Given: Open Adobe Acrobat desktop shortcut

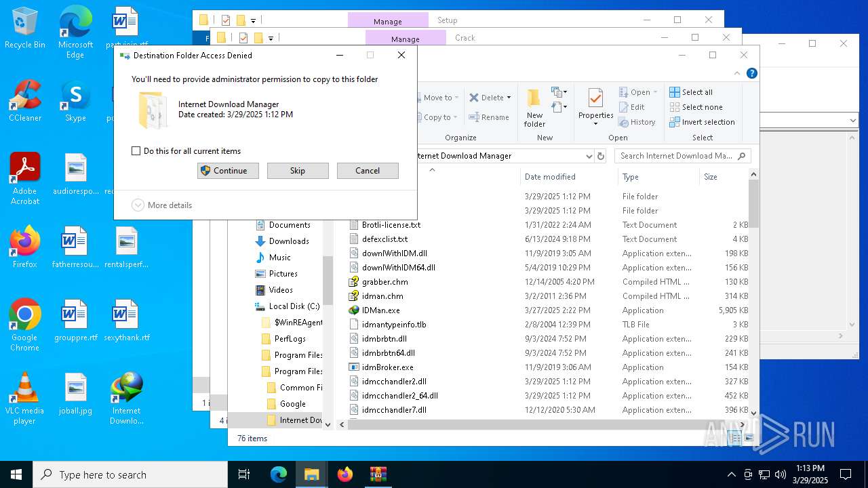Looking at the screenshot, I should 25,179.
